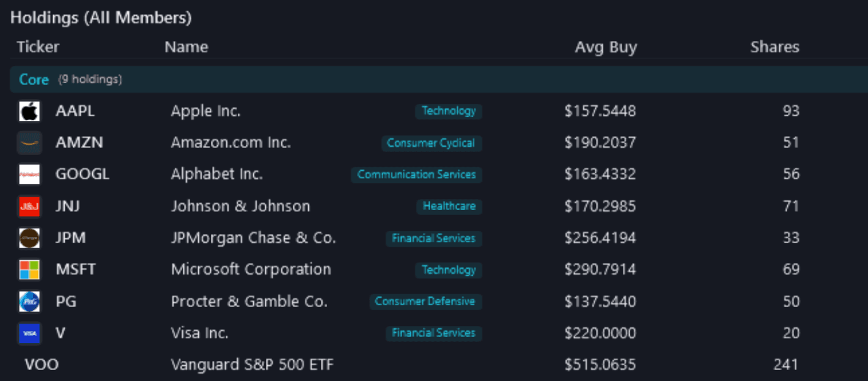Click the Holdings (All Members) heading
This screenshot has height=381, width=868.
(101, 18)
